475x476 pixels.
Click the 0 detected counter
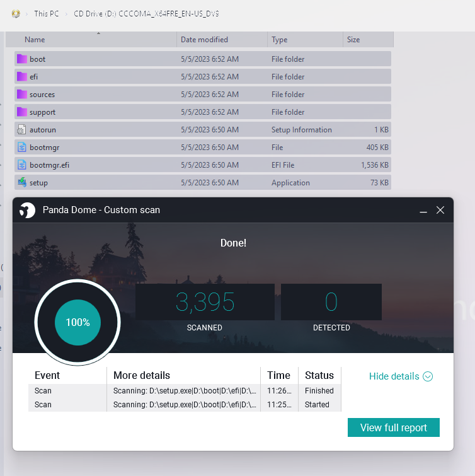[x=331, y=302]
